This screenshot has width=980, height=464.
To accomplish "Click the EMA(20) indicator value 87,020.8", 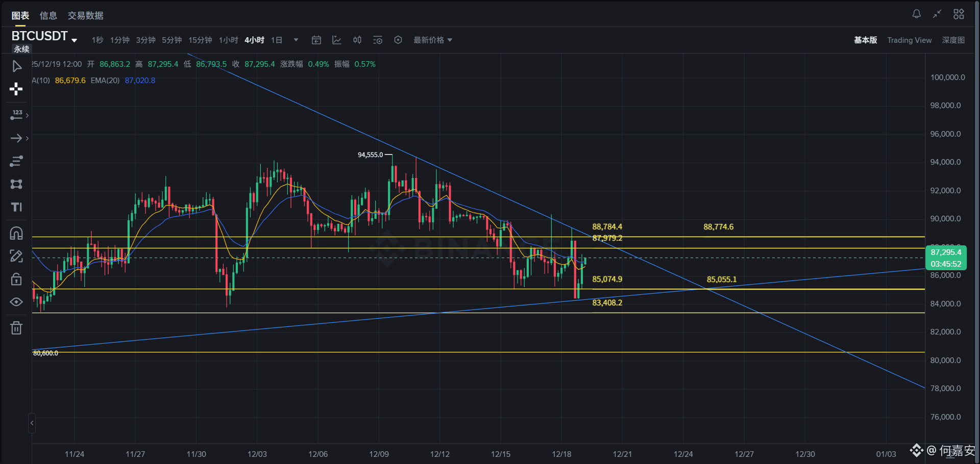I will click(x=140, y=81).
